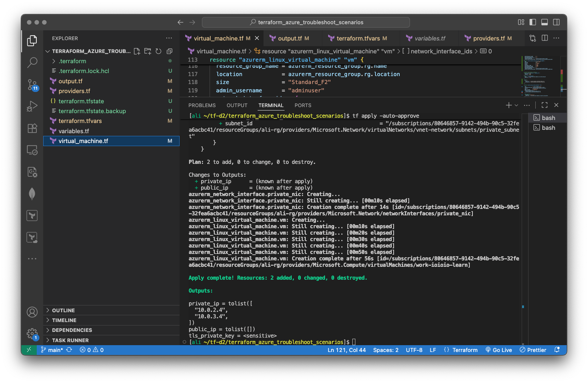The height and width of the screenshot is (383, 588).
Task: Open the Remote Explorer view
Action: click(x=32, y=150)
